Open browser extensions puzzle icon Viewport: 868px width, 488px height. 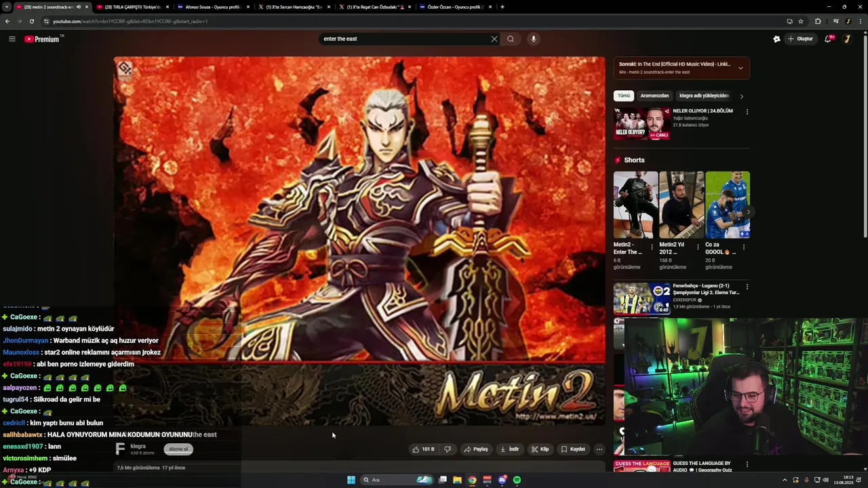point(818,21)
